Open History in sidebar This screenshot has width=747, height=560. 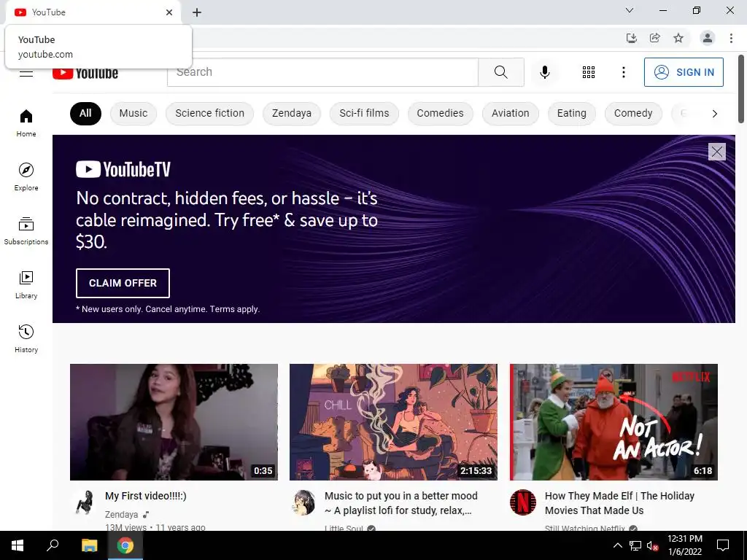26,338
